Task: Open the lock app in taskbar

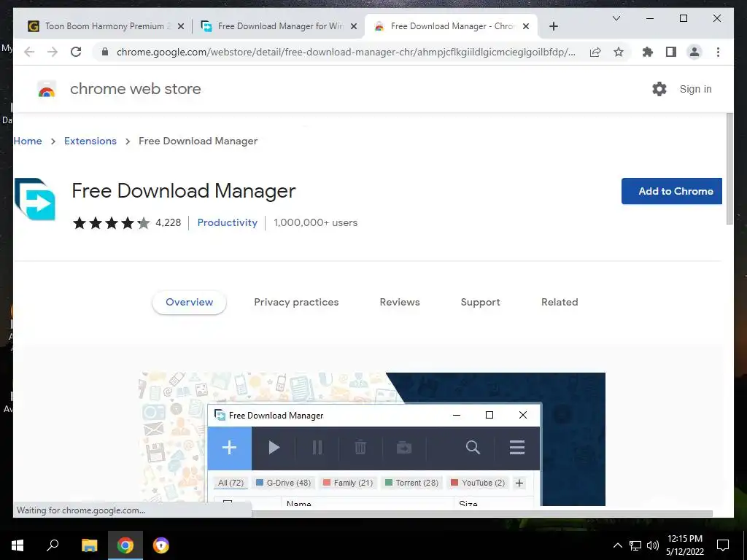Action: point(161,545)
